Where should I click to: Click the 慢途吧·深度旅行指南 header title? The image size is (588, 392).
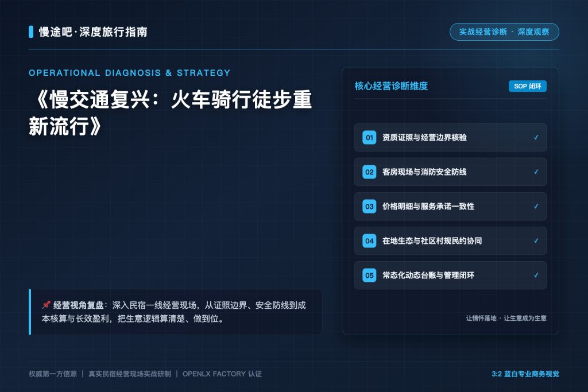coord(93,32)
